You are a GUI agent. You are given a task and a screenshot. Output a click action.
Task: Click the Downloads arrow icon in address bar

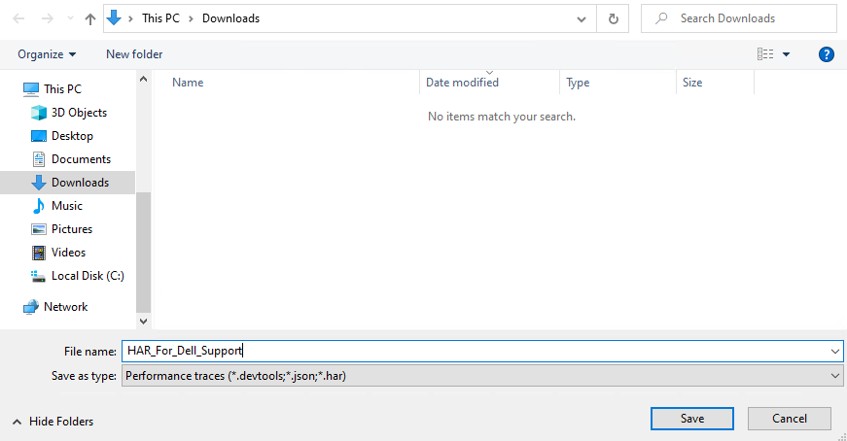pos(114,18)
